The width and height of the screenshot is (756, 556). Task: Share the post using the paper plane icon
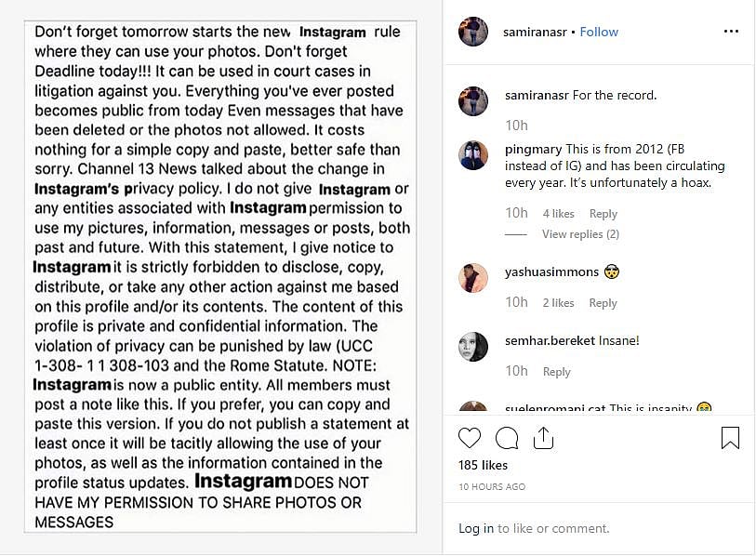543,437
